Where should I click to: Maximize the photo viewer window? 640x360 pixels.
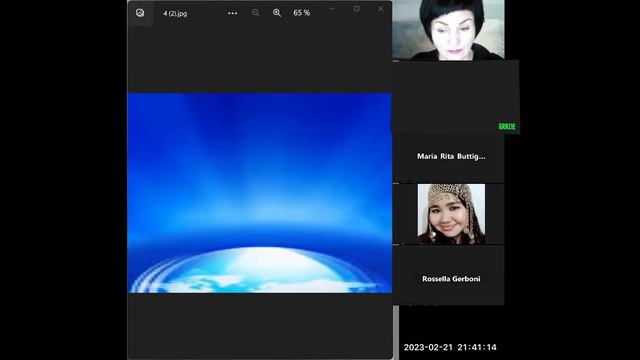(356, 9)
